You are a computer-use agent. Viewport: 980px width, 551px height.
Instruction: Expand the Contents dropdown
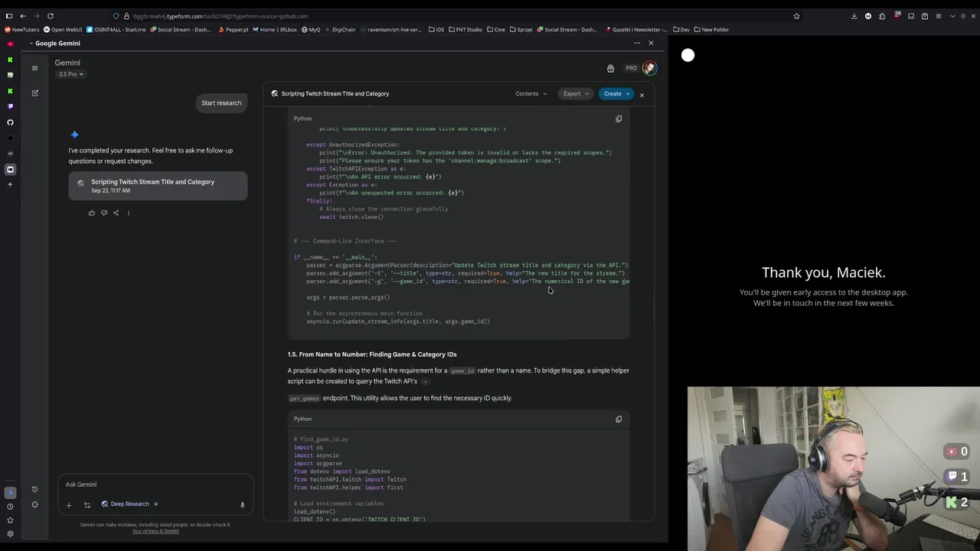coord(531,94)
